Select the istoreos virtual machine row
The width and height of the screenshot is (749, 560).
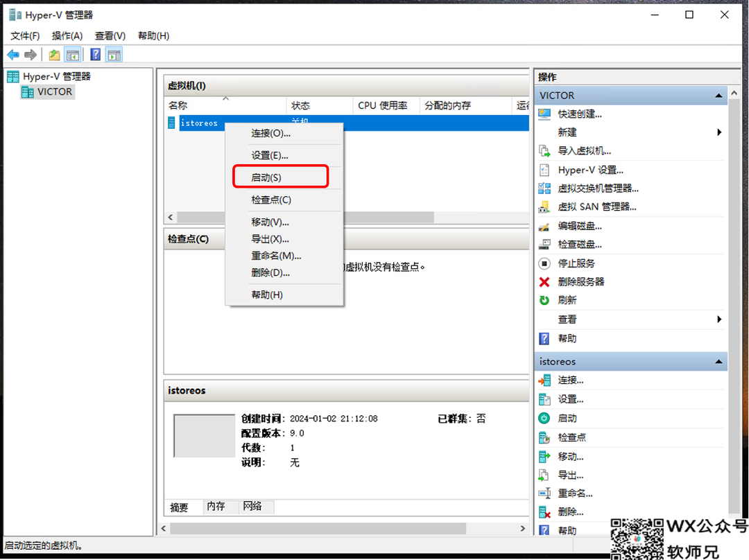[x=347, y=123]
